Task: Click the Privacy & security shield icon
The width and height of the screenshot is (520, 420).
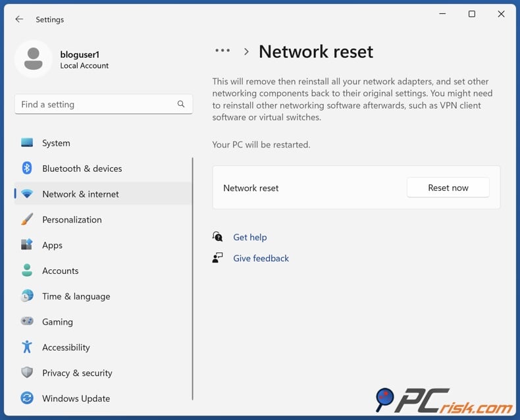Action: click(x=27, y=372)
